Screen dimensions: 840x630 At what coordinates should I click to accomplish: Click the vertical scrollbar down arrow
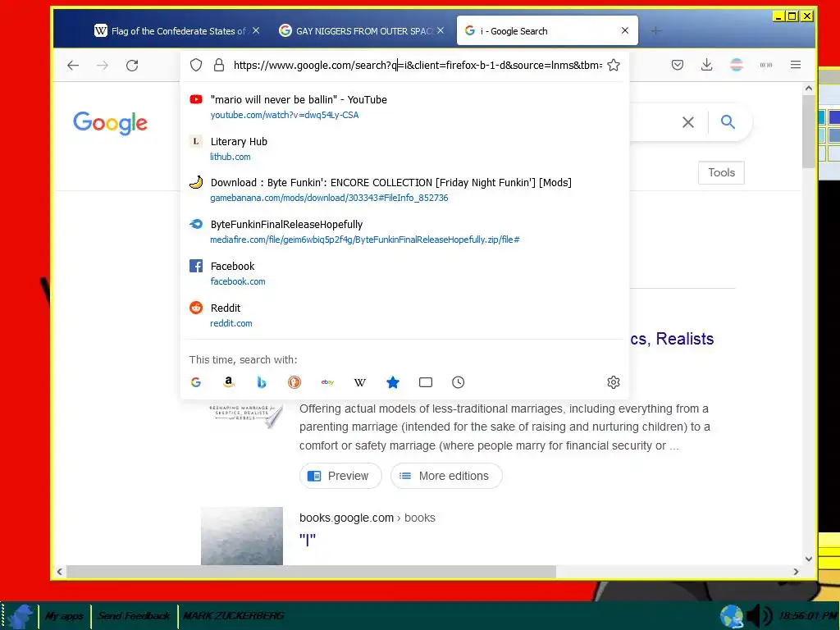[808, 558]
